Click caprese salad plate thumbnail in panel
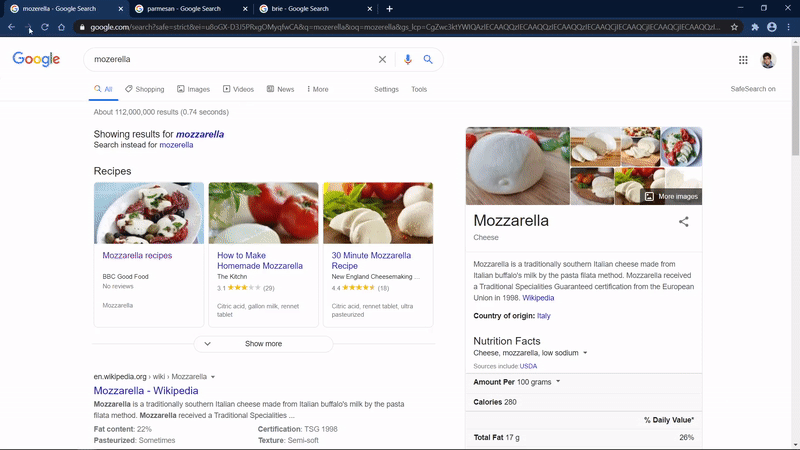The height and width of the screenshot is (450, 800). pyautogui.click(x=681, y=146)
